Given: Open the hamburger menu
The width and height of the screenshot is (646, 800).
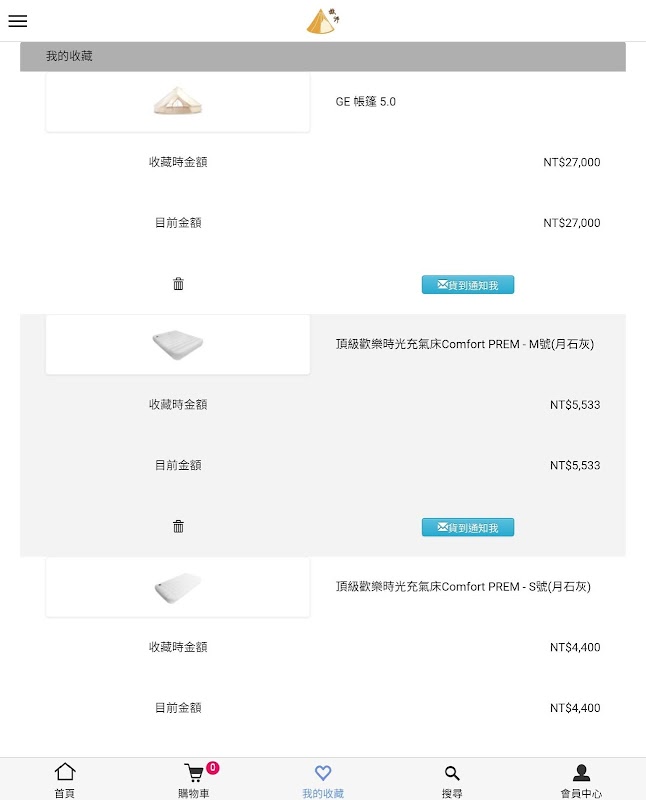Looking at the screenshot, I should tap(18, 21).
